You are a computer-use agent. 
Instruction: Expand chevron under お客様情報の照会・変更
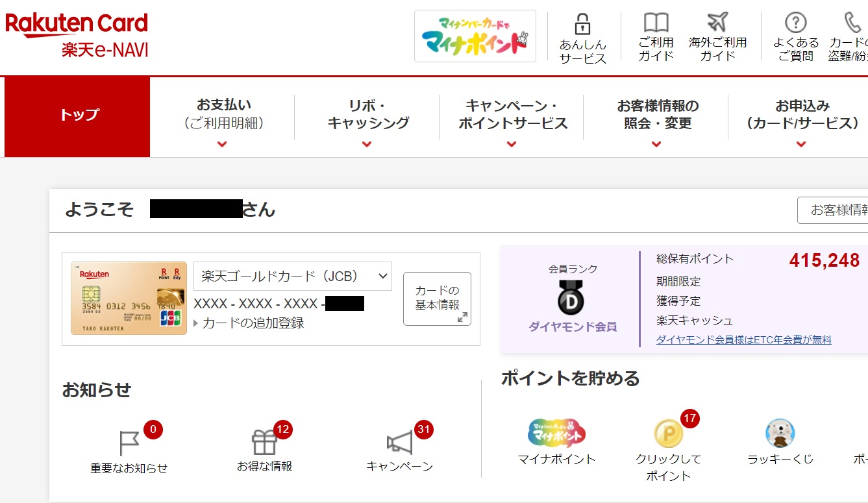(x=656, y=144)
